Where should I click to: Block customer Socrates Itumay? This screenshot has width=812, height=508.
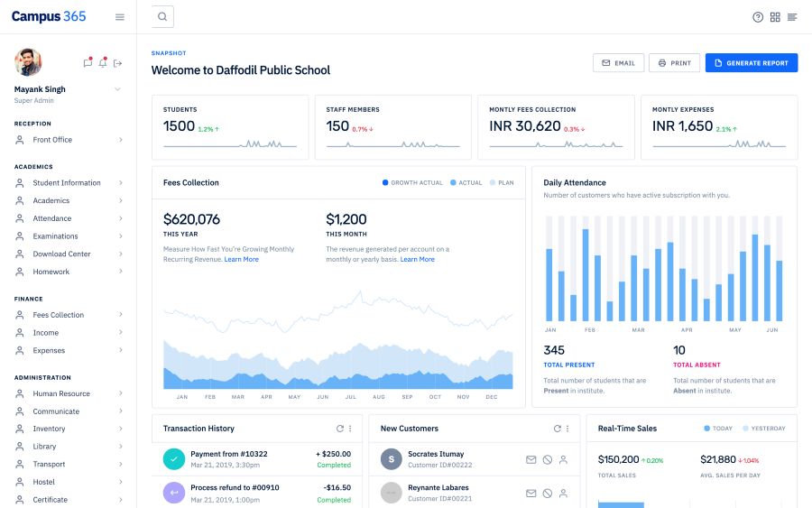548,459
